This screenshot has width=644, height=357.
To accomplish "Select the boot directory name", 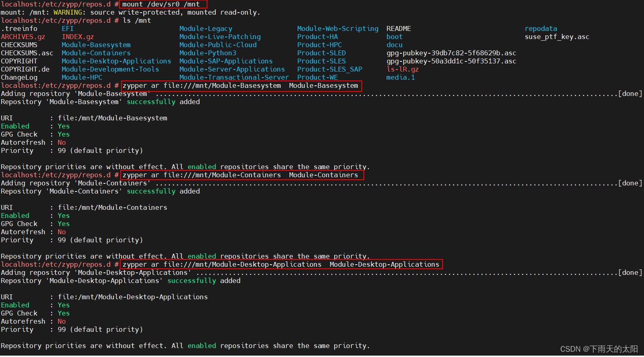I will [395, 37].
